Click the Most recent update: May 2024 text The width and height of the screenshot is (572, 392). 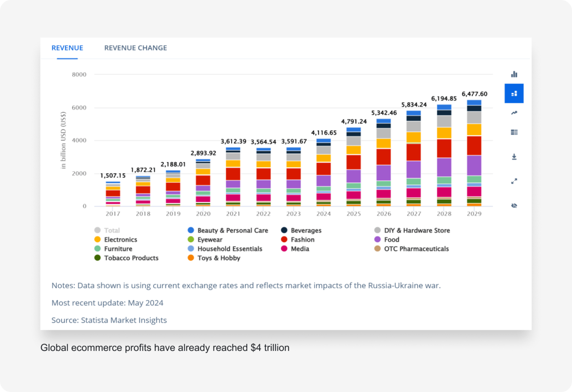pyautogui.click(x=107, y=303)
